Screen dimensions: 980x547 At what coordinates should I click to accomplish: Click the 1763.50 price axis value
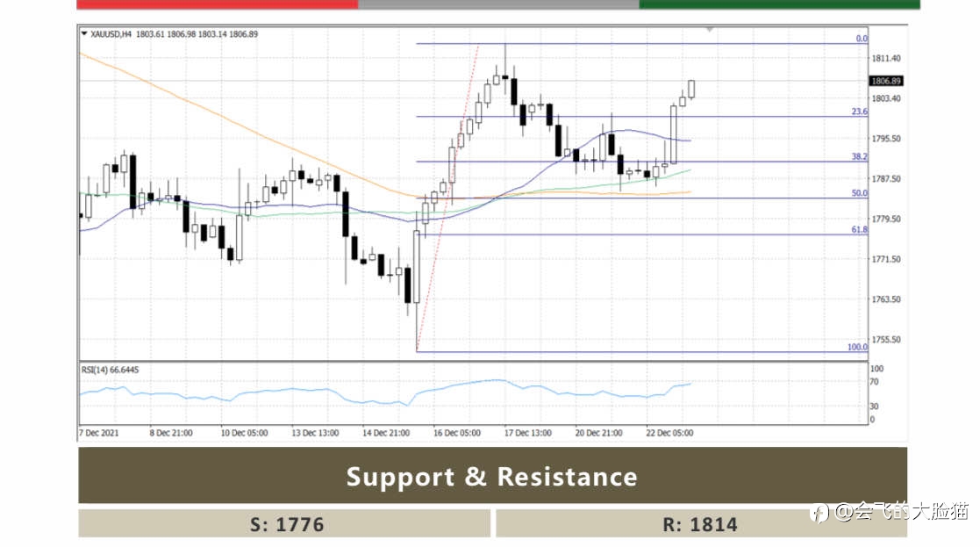886,299
